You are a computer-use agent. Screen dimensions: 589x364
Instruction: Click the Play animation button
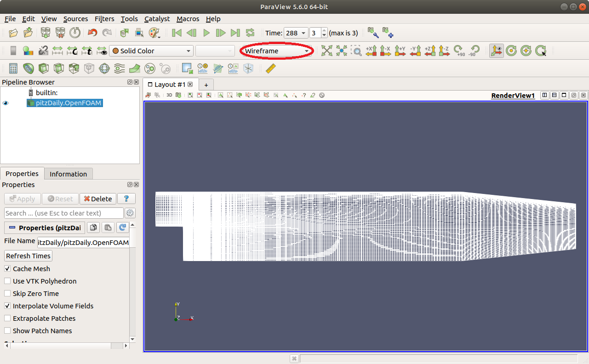[x=206, y=33]
